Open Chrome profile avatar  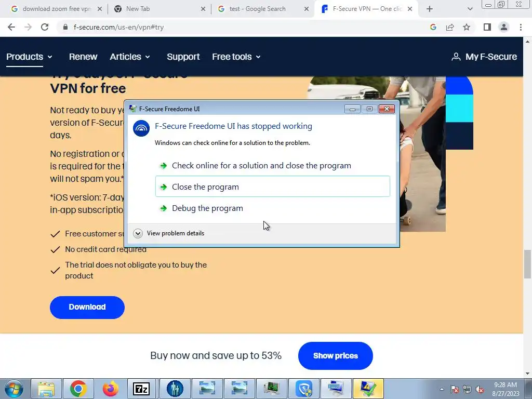(x=504, y=27)
